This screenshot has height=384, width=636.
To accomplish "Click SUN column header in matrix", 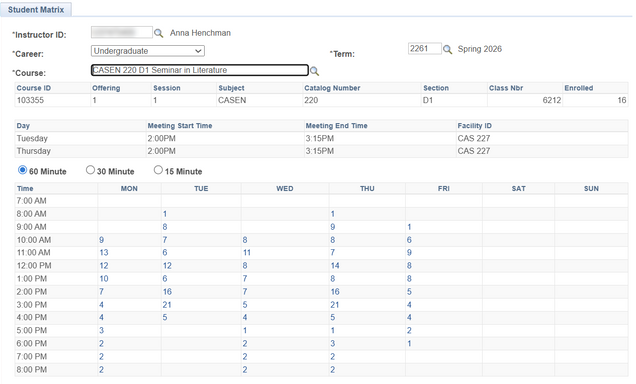I will [591, 189].
